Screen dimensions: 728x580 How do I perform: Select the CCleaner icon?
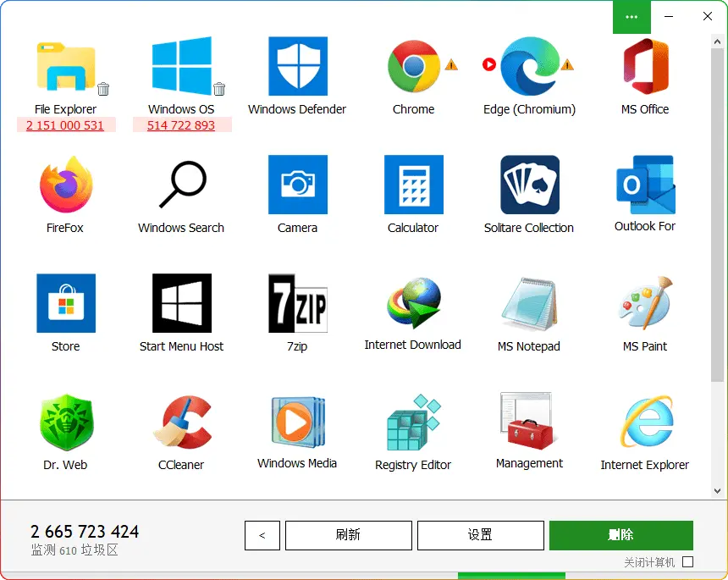coord(181,422)
